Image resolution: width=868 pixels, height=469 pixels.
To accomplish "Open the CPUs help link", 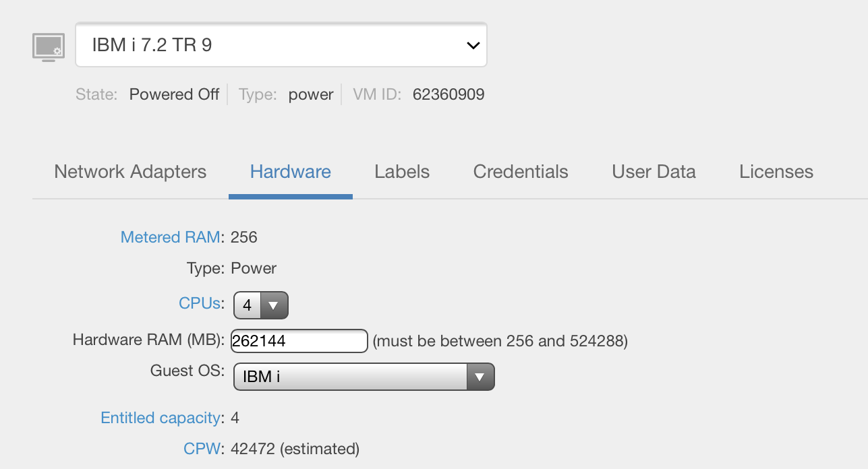I will click(x=200, y=303).
